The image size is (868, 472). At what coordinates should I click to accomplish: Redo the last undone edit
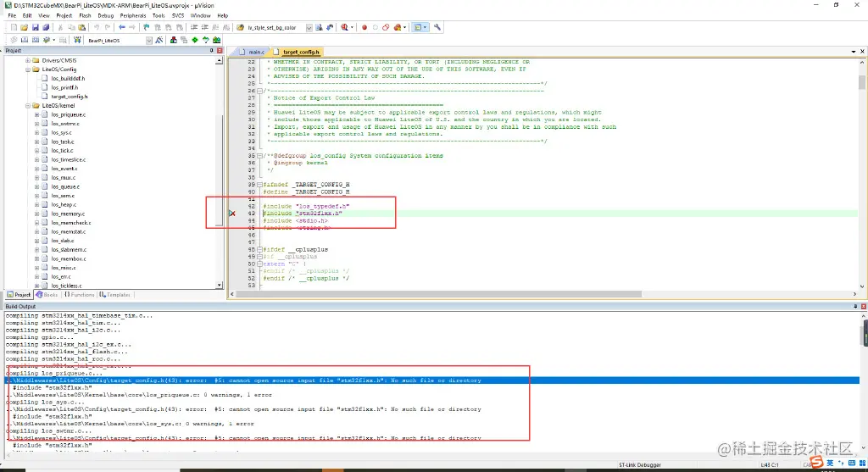[x=108, y=27]
